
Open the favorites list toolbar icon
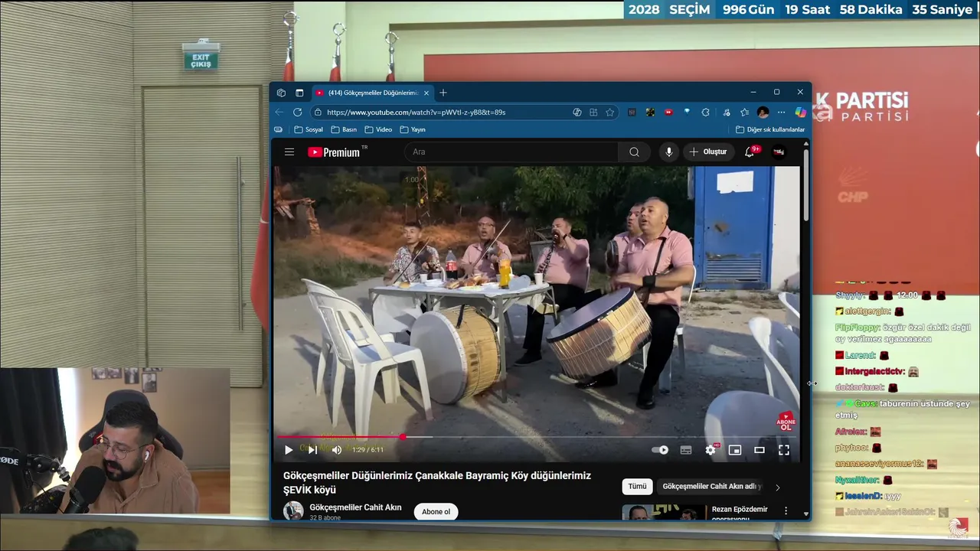click(744, 112)
